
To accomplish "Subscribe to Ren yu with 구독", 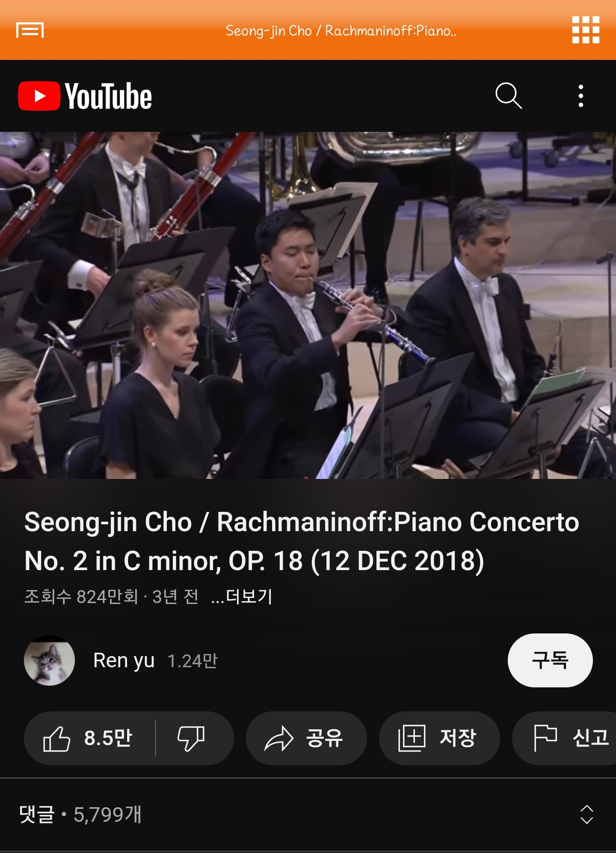I will click(550, 660).
